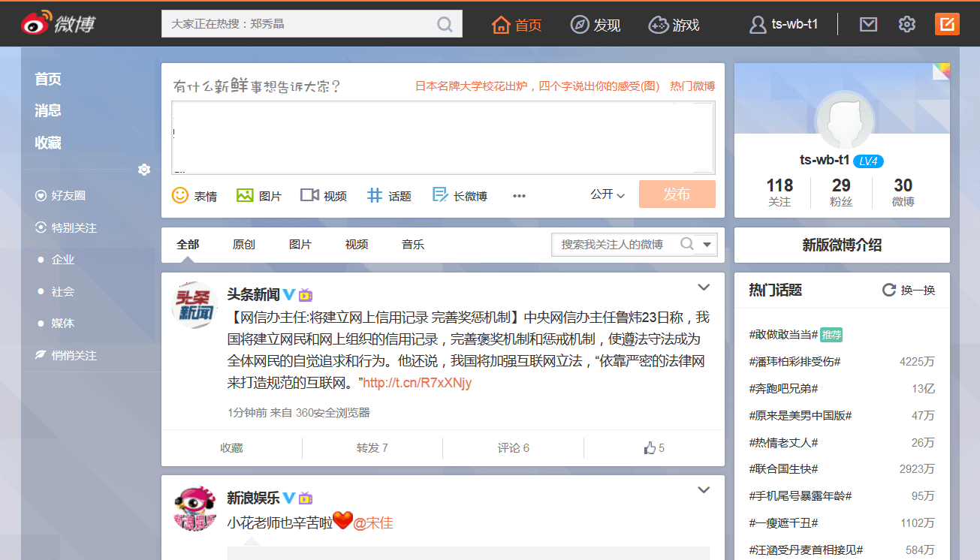This screenshot has width=980, height=560.
Task: Open the 首页 home tab in top bar
Action: click(x=517, y=25)
